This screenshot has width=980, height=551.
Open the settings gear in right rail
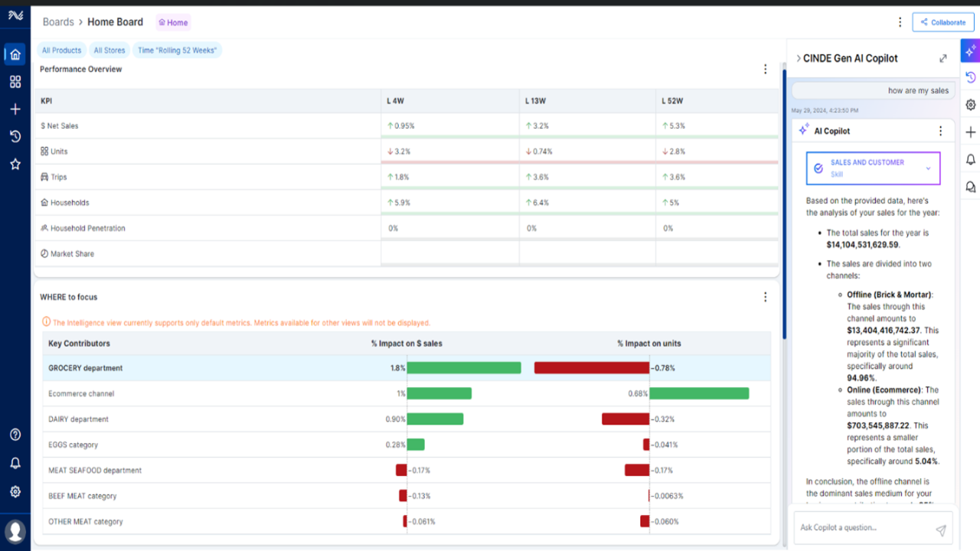coord(970,105)
